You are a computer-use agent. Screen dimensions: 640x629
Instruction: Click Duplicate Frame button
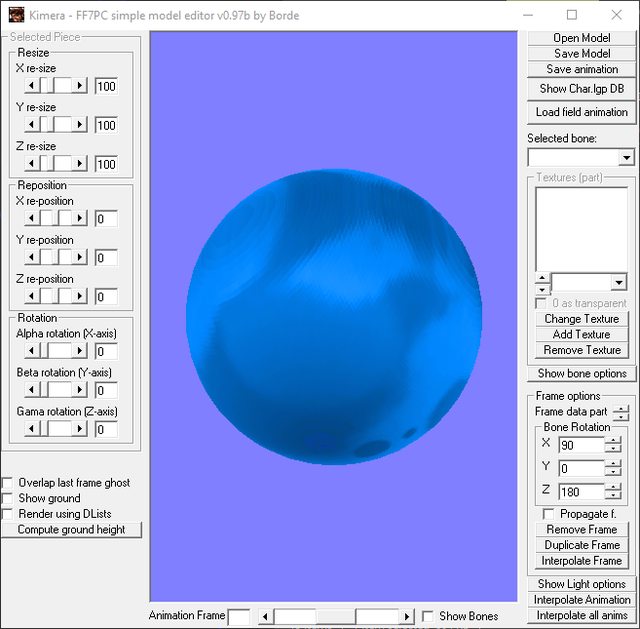click(x=582, y=545)
